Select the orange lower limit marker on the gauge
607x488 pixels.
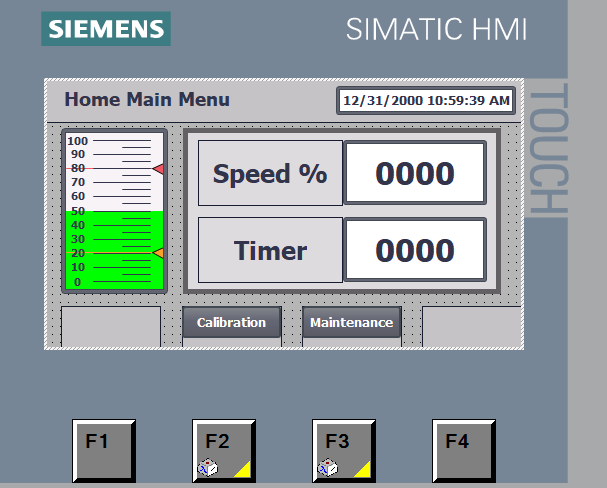[x=158, y=253]
